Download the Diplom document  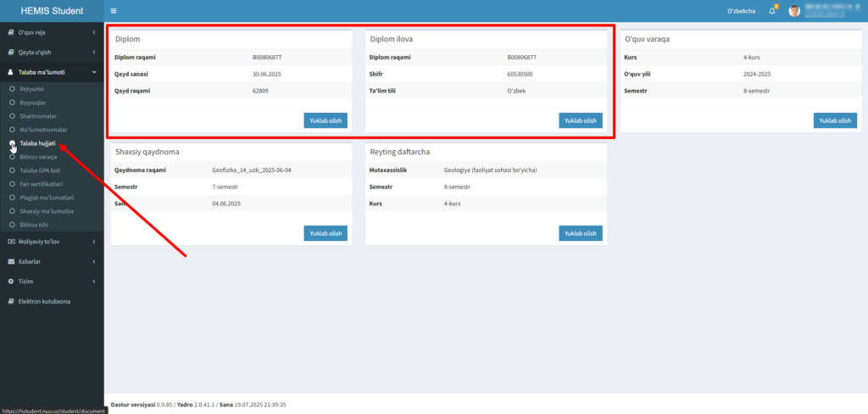(325, 120)
